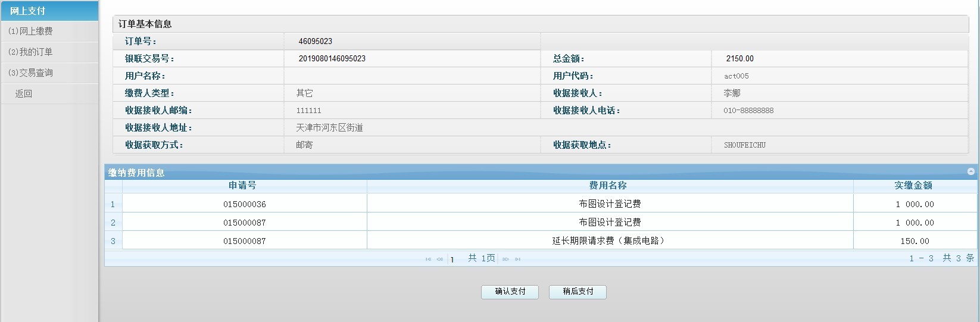
Task: Click the page number input field
Action: [455, 259]
